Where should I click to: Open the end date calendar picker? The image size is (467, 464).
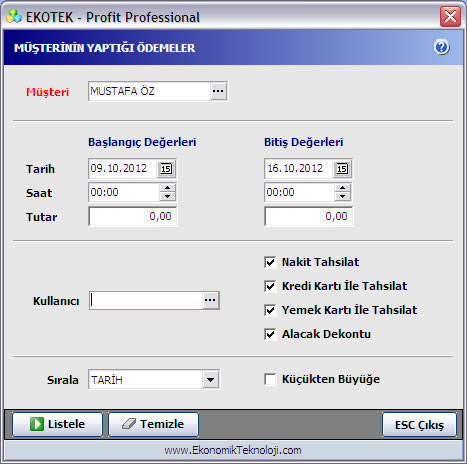tap(342, 168)
